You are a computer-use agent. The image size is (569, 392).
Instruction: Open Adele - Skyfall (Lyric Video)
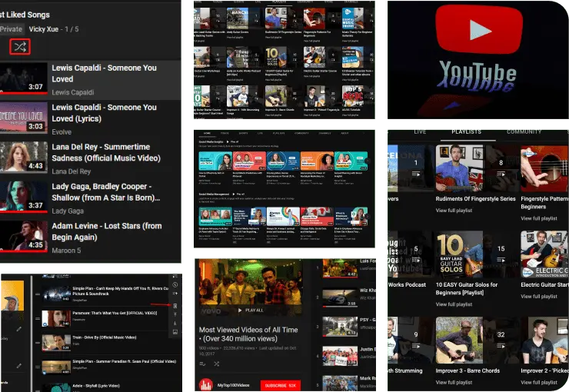coord(96,386)
